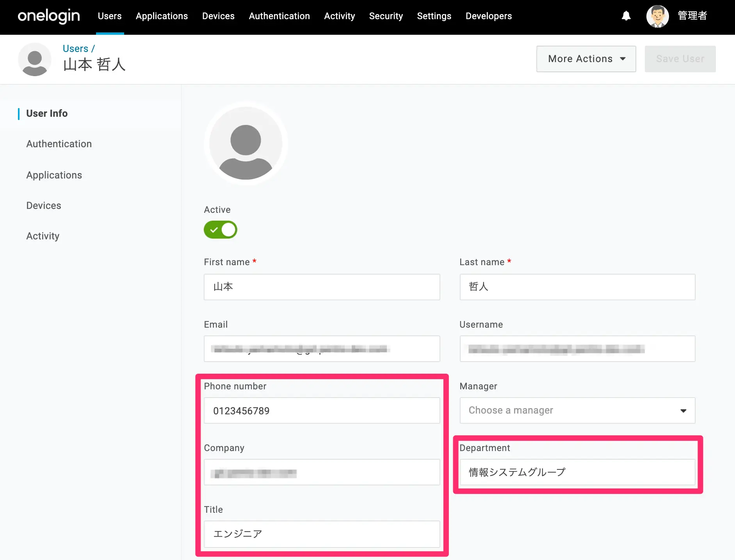Open the Security top menu
735x560 pixels.
click(x=386, y=16)
